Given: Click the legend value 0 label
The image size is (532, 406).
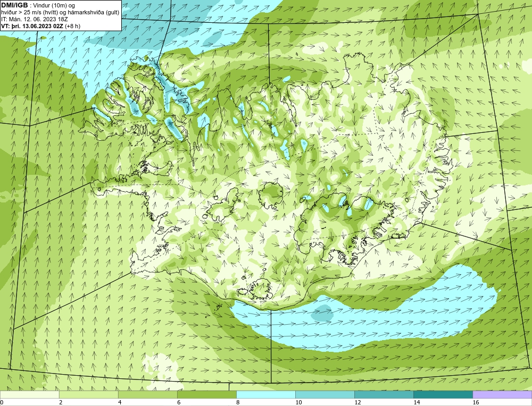Looking at the screenshot, I should pyautogui.click(x=2, y=402).
